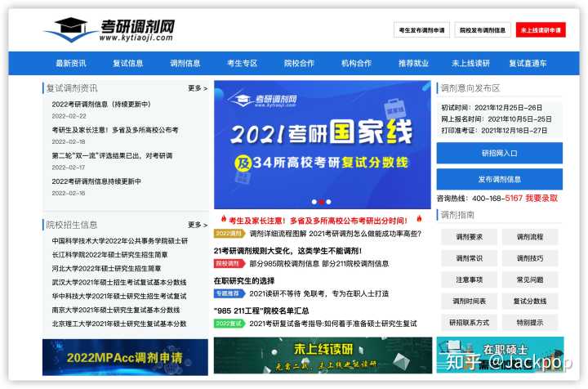This screenshot has height=389, width=588.
Task: Click the red 院校调剂 tag
Action: [229, 264]
